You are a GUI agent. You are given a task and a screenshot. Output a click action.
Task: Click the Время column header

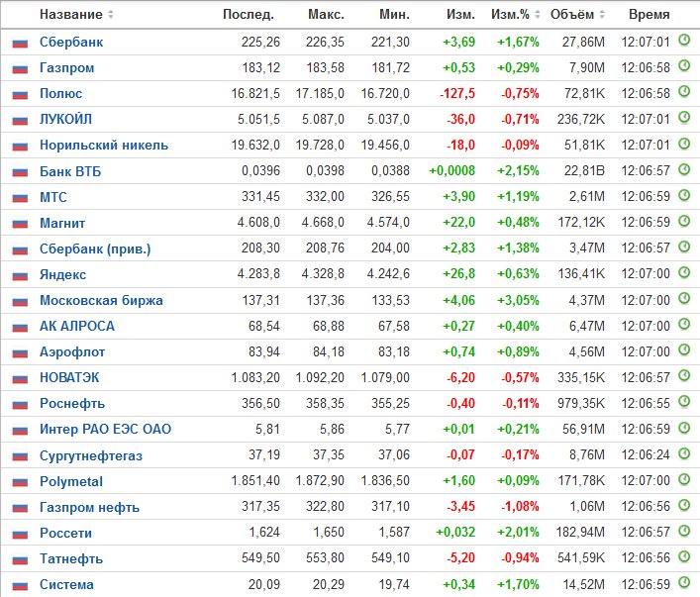pyautogui.click(x=650, y=14)
